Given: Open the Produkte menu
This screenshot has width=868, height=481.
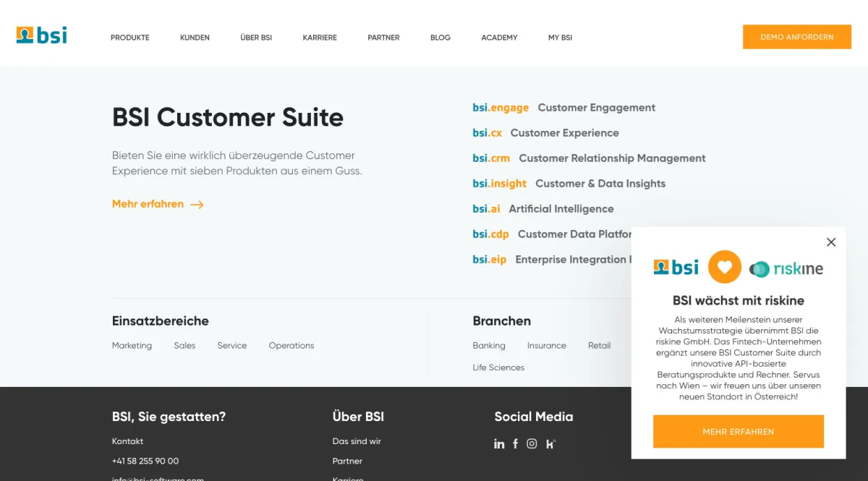Looking at the screenshot, I should [x=130, y=38].
